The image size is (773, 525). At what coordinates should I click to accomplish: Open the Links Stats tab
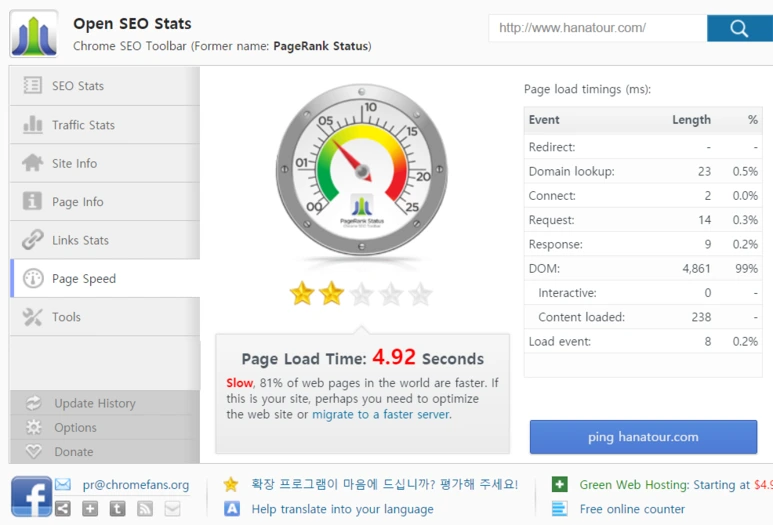[105, 240]
